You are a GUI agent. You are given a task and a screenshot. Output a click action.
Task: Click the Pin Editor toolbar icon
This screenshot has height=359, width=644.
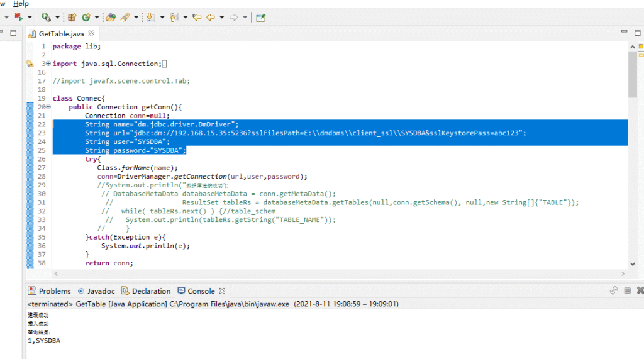point(260,18)
